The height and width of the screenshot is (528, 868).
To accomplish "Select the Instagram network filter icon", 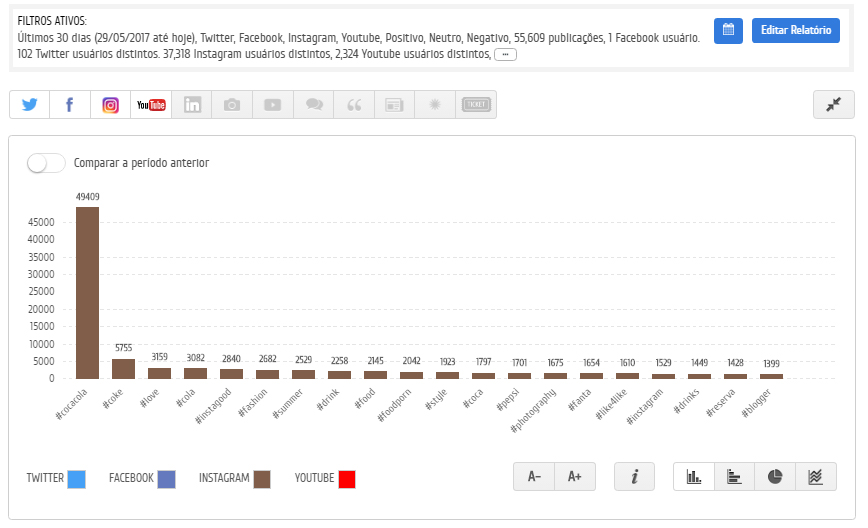I will pyautogui.click(x=110, y=105).
